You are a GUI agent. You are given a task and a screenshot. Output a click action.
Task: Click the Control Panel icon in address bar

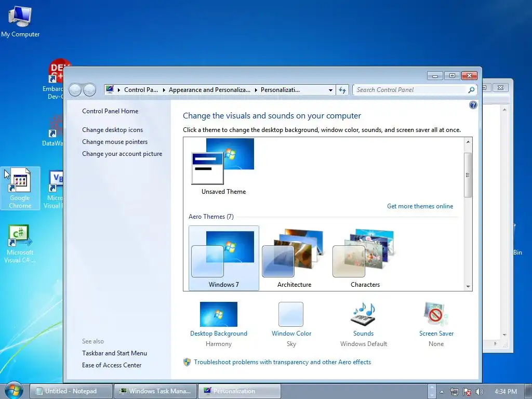pyautogui.click(x=110, y=89)
